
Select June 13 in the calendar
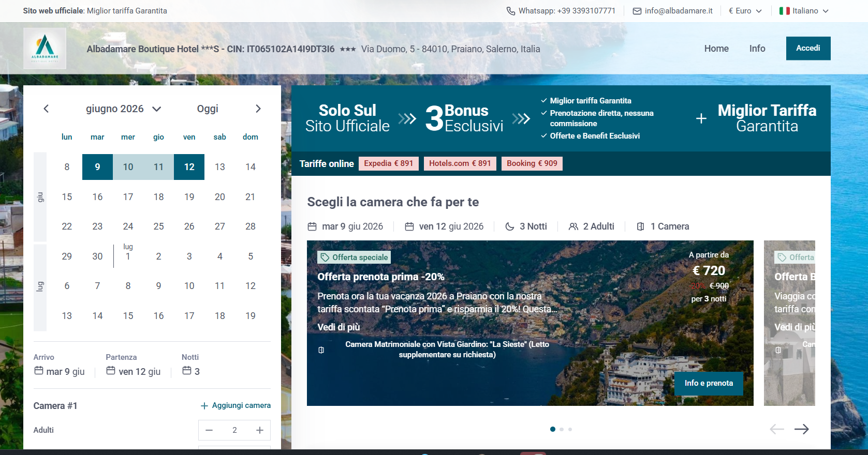(220, 167)
